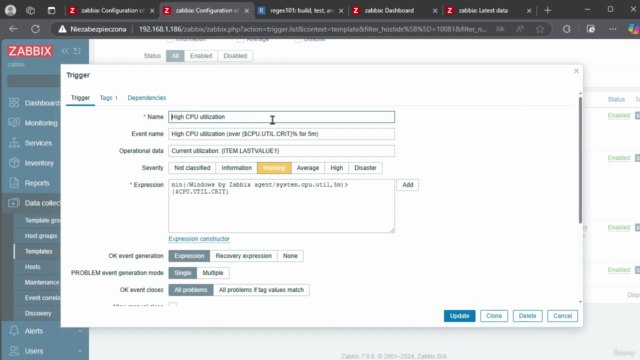This screenshot has height=360, width=640.
Task: Open the browser workspaces icon
Action: pyautogui.click(x=31, y=11)
